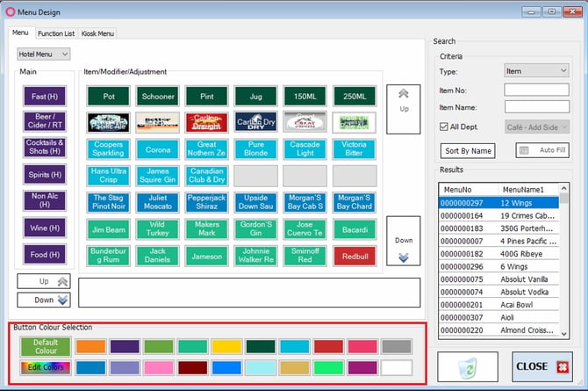The width and height of the screenshot is (588, 391).
Task: Click the Carlton Draught logo button
Action: click(206, 122)
